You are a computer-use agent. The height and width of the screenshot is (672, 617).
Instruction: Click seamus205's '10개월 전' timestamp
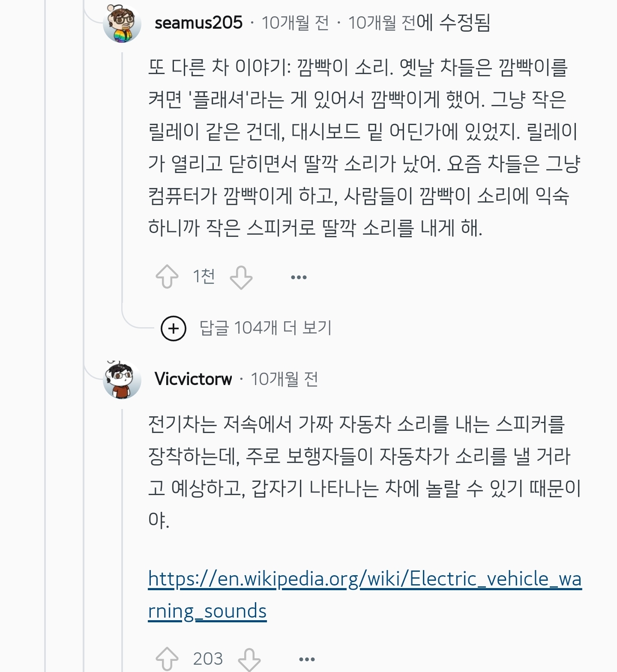tap(295, 23)
